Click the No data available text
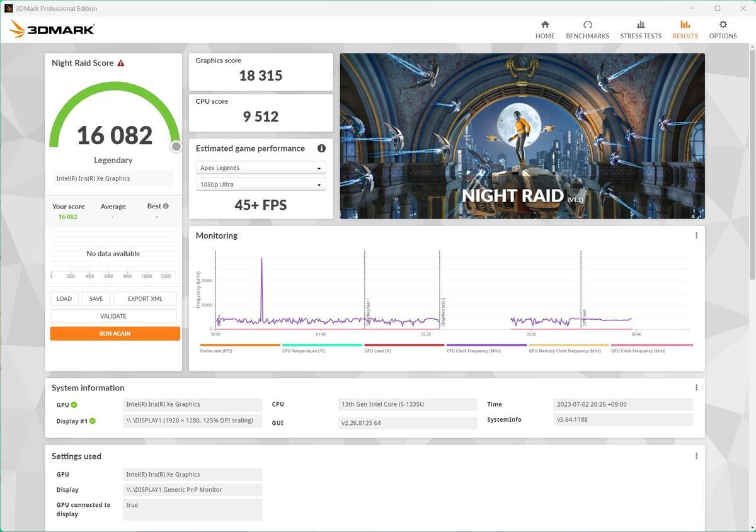The width and height of the screenshot is (756, 532). pos(113,254)
